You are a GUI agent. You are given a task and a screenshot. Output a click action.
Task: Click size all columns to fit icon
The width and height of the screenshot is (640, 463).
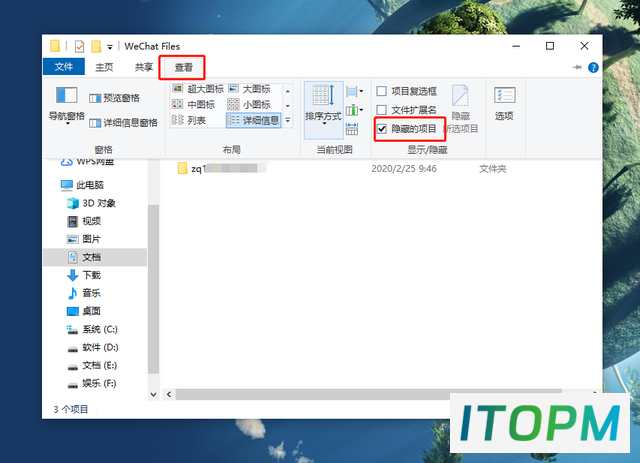[352, 129]
